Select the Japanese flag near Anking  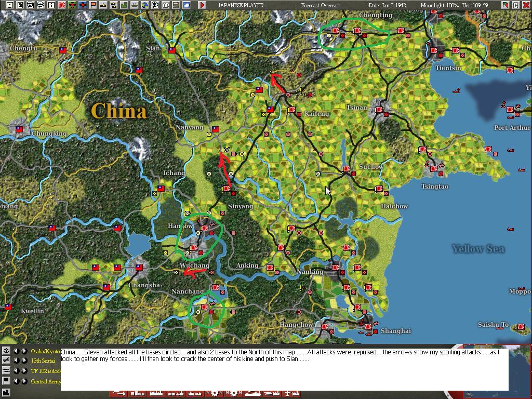pyautogui.click(x=270, y=268)
